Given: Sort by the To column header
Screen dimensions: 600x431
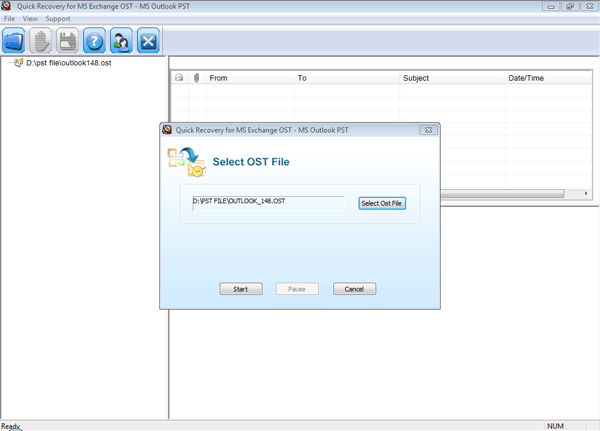Looking at the screenshot, I should (347, 78).
